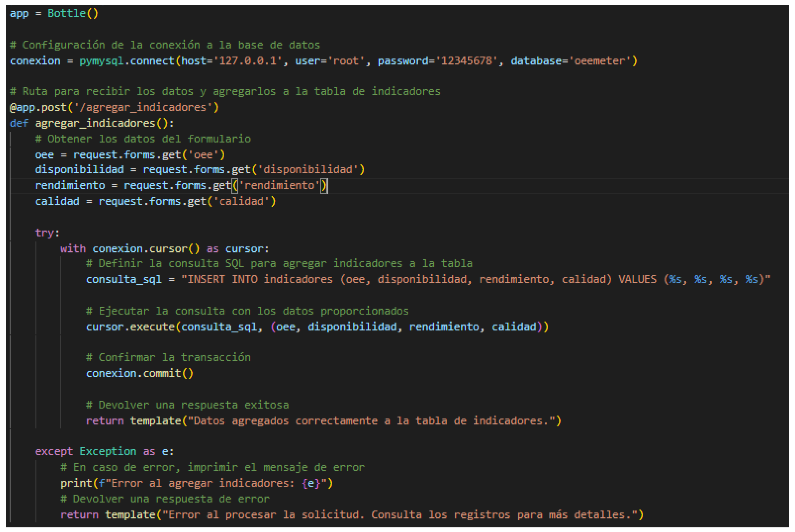795x532 pixels.
Task: Click the agregar_indicadores function definition name
Action: (x=95, y=123)
